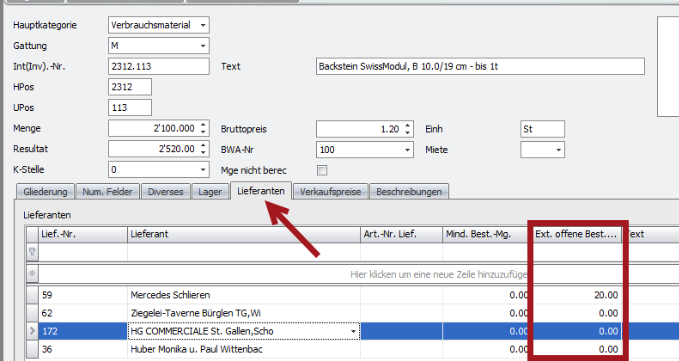Select Lief.-Nr. cell 62
This screenshot has height=361, width=679.
coord(83,313)
